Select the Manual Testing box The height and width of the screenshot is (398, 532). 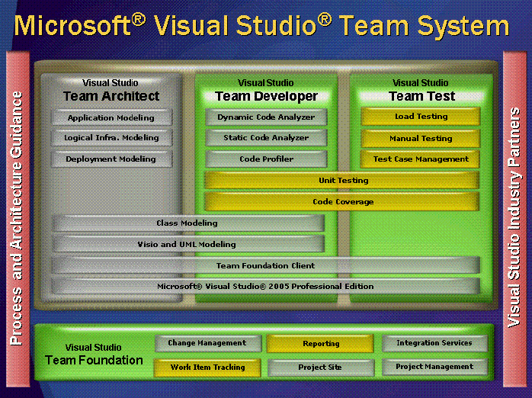pyautogui.click(x=421, y=139)
